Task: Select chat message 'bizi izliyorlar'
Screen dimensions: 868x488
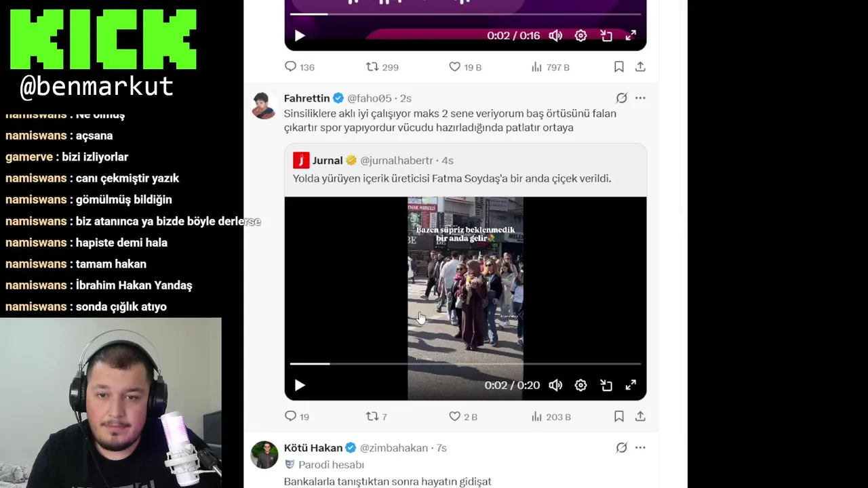Action: click(x=95, y=157)
